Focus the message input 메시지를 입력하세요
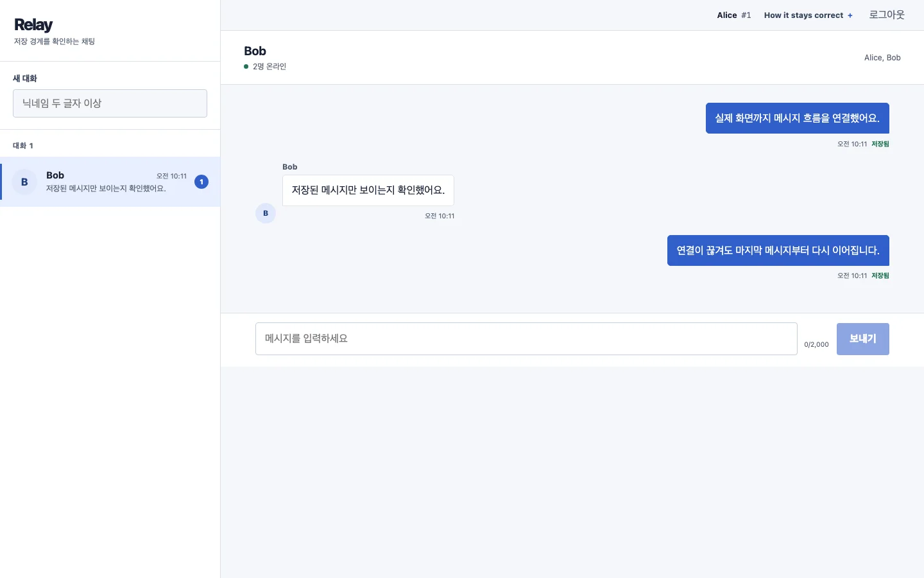The image size is (924, 578). [x=526, y=338]
